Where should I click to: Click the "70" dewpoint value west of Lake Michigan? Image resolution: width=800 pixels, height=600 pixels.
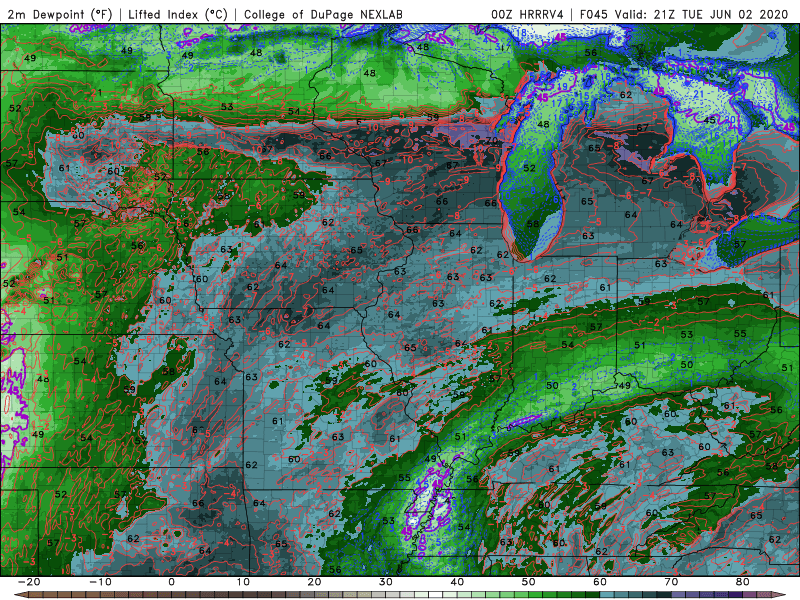click(491, 140)
